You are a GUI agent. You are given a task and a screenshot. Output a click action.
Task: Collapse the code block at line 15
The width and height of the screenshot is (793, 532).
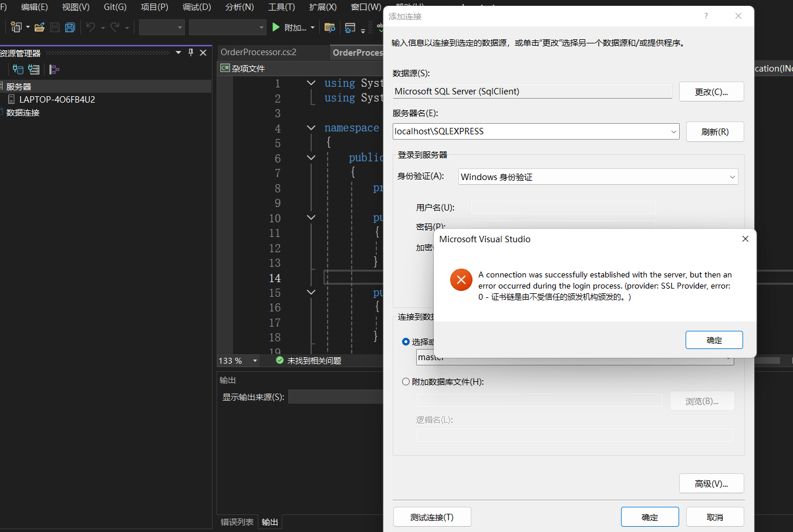click(311, 292)
